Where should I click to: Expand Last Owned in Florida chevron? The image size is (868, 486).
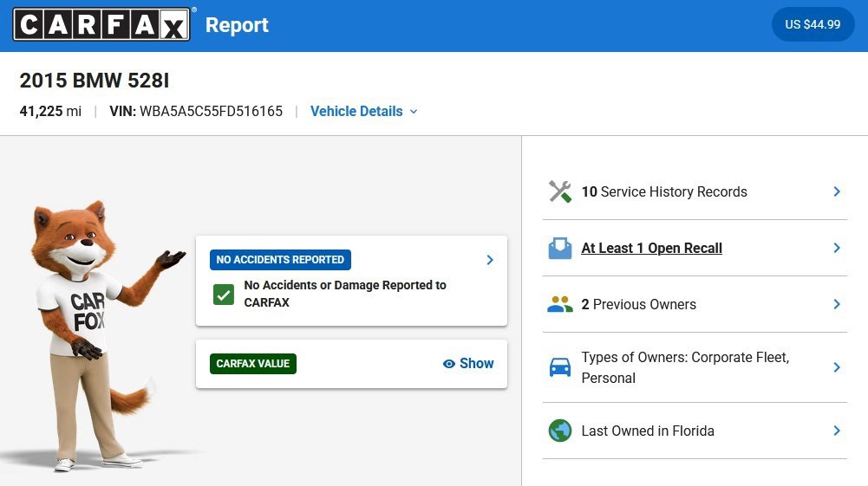coord(837,431)
